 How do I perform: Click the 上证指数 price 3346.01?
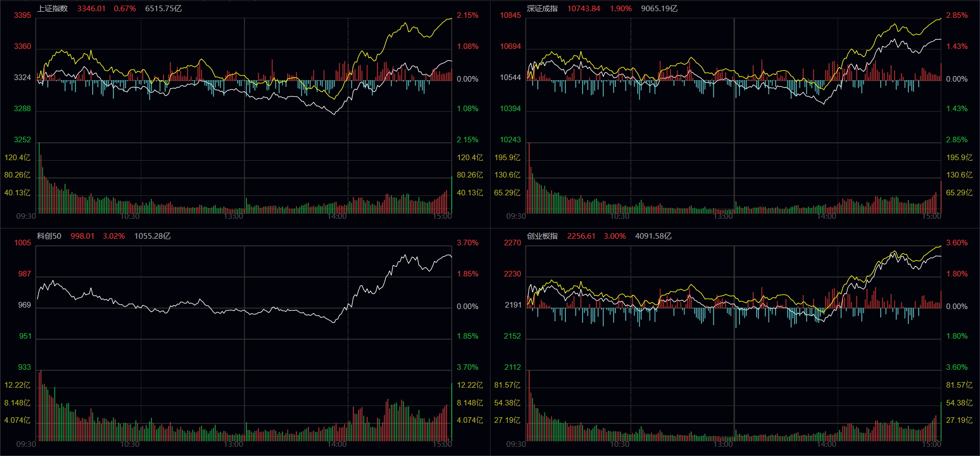91,9
